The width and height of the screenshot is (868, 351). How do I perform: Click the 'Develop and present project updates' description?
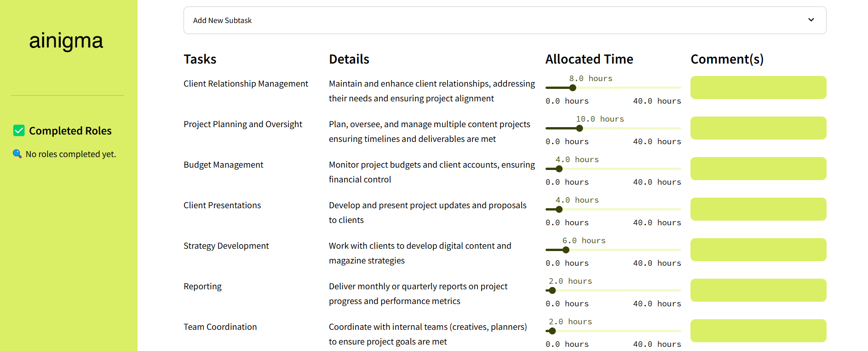(428, 212)
